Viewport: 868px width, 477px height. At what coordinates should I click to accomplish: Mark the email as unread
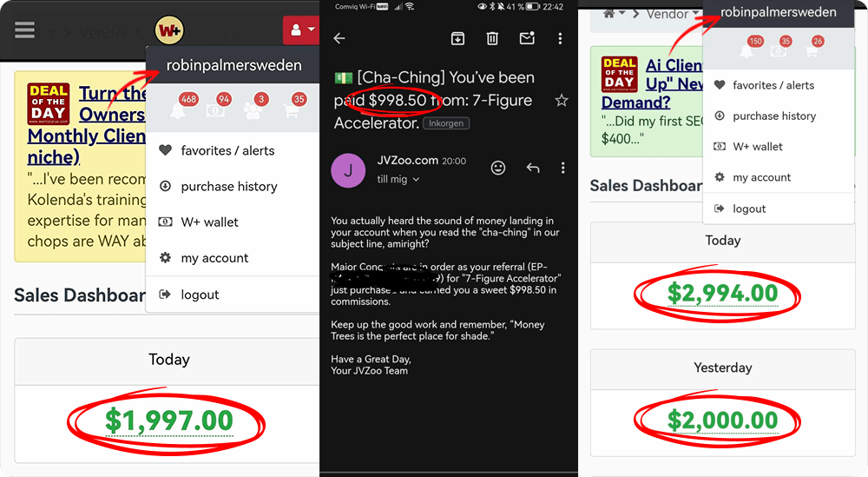(526, 38)
